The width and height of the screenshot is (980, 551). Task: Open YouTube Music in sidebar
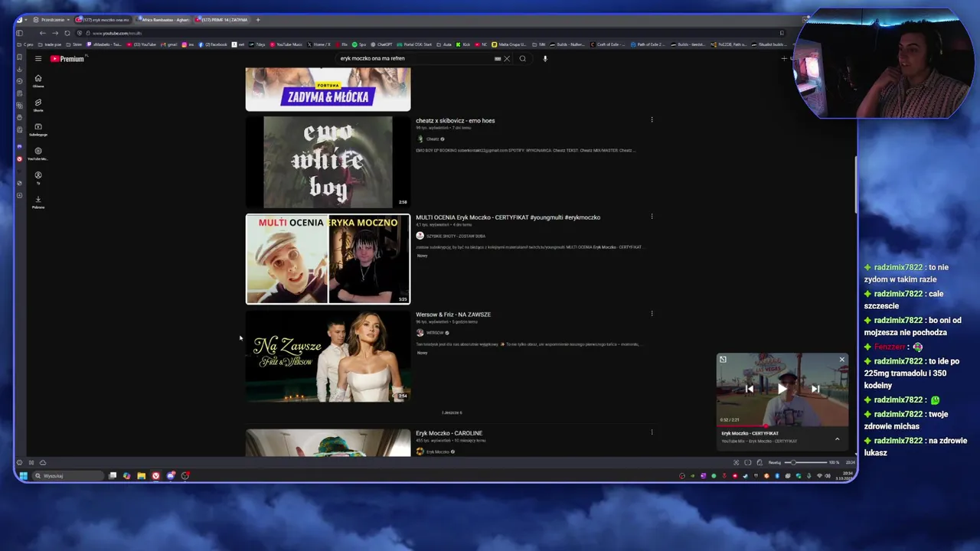point(38,153)
